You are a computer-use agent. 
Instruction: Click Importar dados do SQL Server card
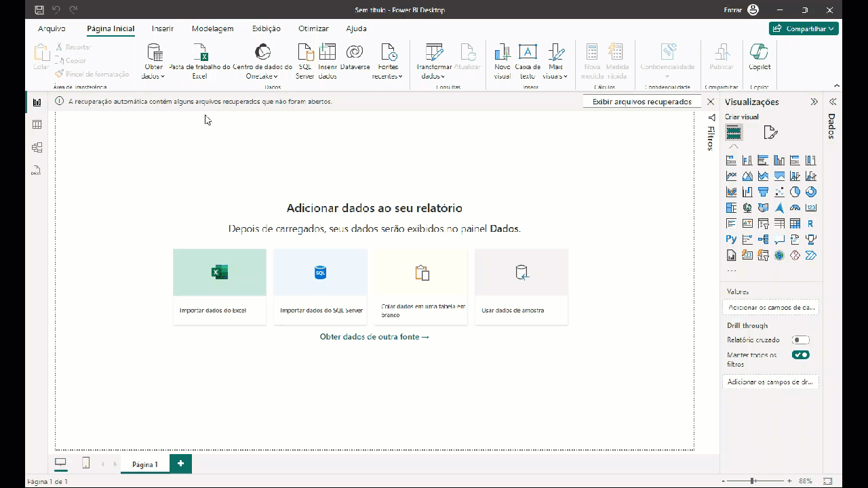pyautogui.click(x=321, y=287)
